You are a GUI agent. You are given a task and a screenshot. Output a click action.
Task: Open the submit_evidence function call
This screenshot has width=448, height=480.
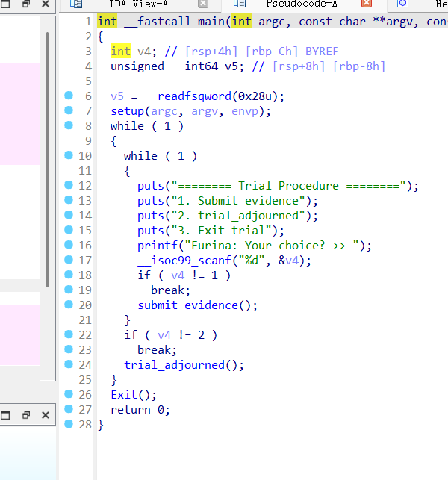tap(187, 305)
